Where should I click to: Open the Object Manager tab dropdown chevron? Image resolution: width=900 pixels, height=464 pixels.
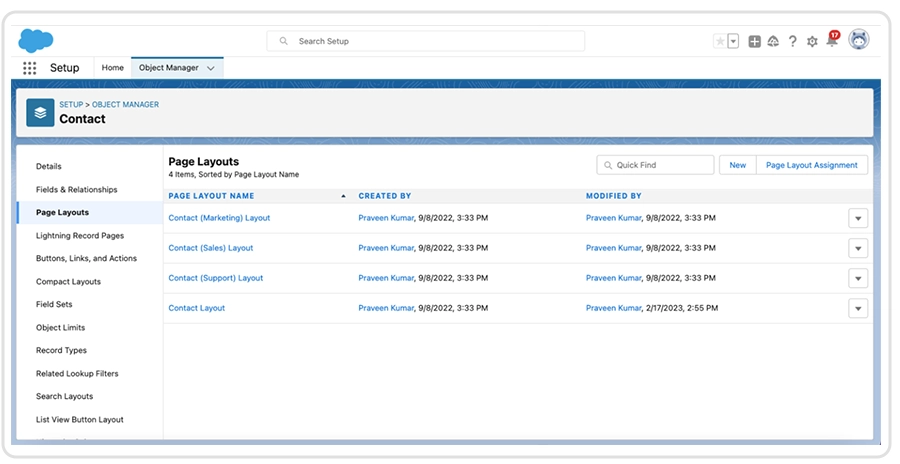pyautogui.click(x=211, y=68)
